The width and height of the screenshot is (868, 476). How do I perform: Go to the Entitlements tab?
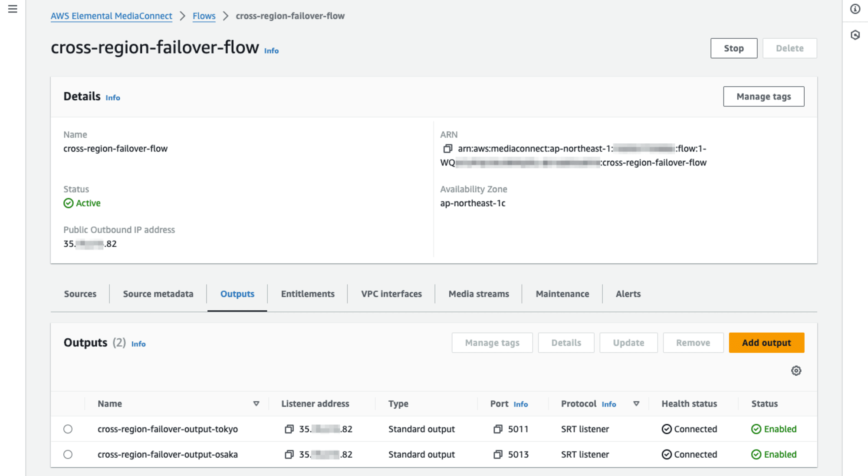(x=308, y=294)
